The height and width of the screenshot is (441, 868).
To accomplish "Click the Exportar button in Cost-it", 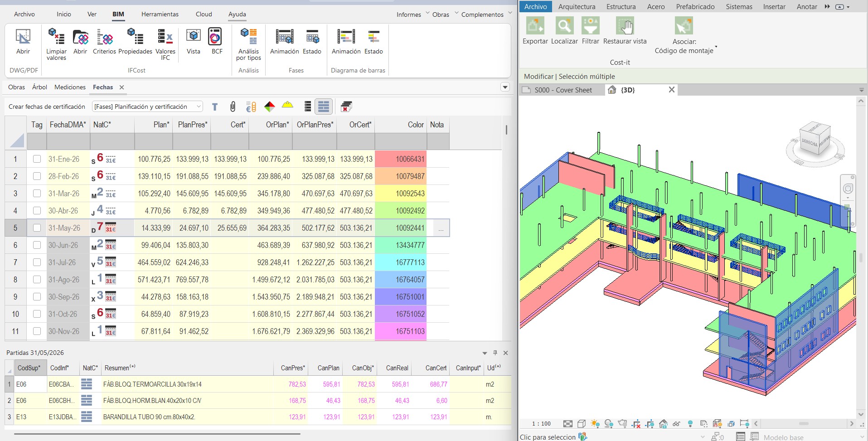I will click(535, 31).
